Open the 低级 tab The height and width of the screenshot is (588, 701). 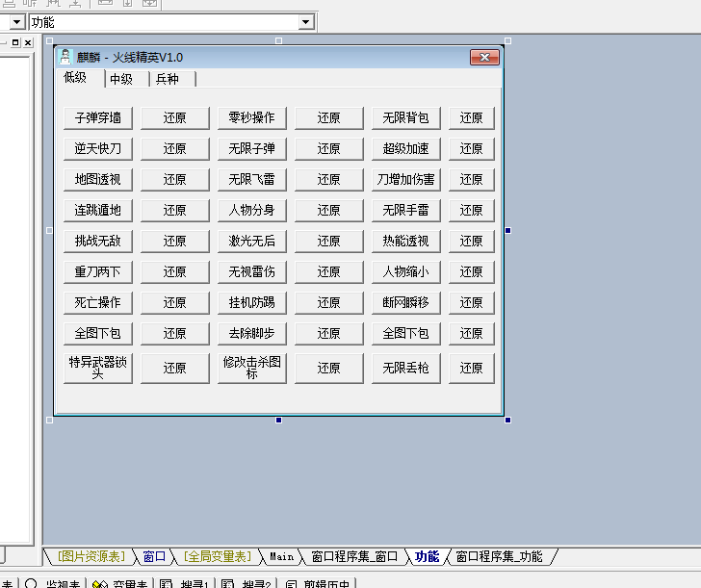pos(76,78)
